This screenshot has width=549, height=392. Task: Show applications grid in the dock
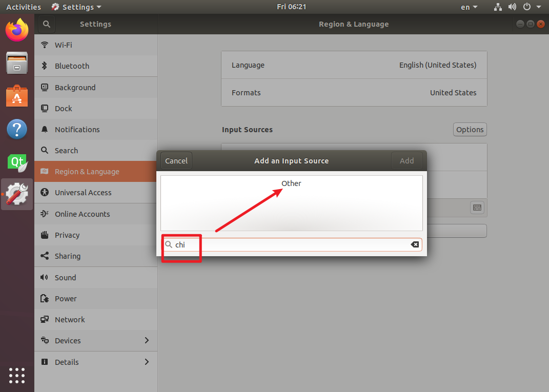tap(17, 376)
